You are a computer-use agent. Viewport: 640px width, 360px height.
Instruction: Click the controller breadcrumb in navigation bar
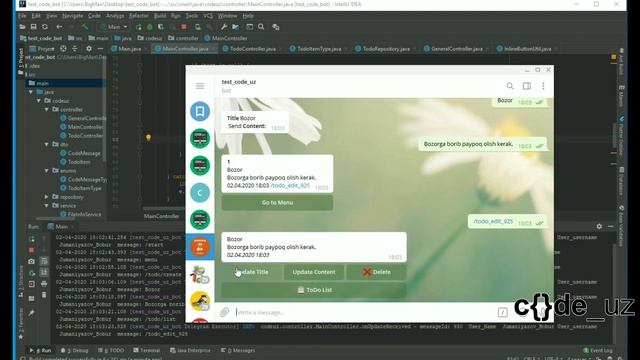(183, 38)
